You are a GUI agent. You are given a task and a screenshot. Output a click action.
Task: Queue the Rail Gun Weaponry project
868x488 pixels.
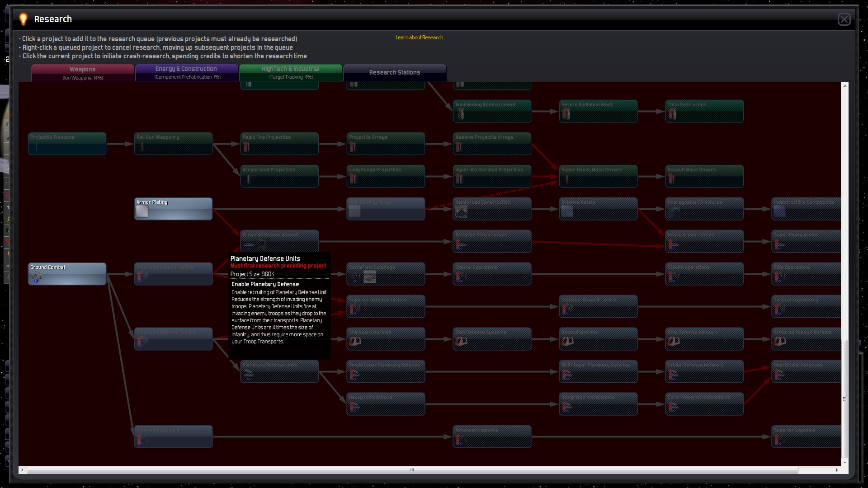point(173,144)
